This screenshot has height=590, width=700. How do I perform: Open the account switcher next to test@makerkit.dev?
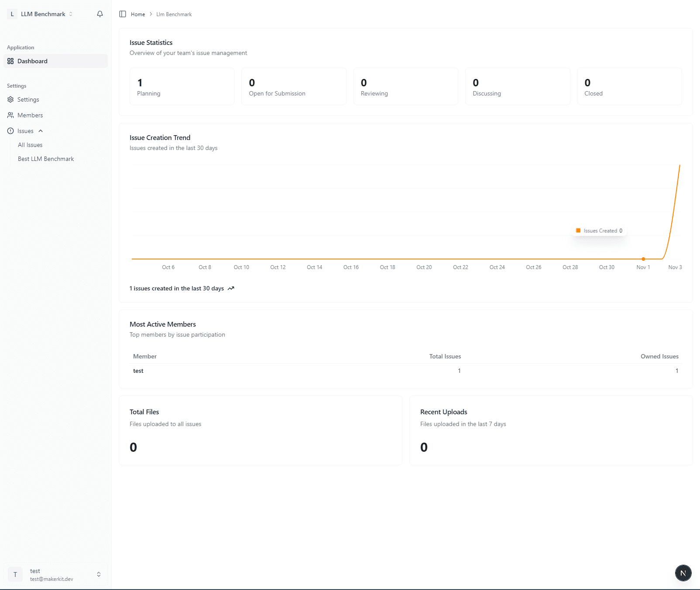point(98,574)
